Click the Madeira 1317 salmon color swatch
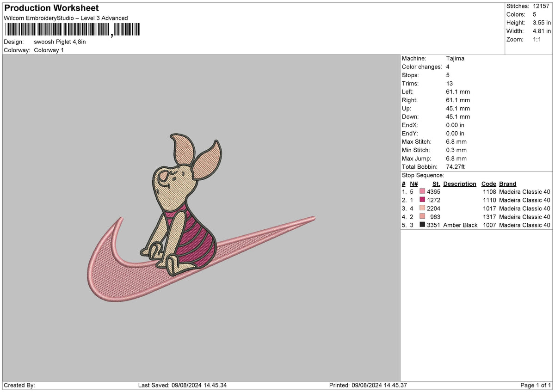555x392 pixels. 422,217
